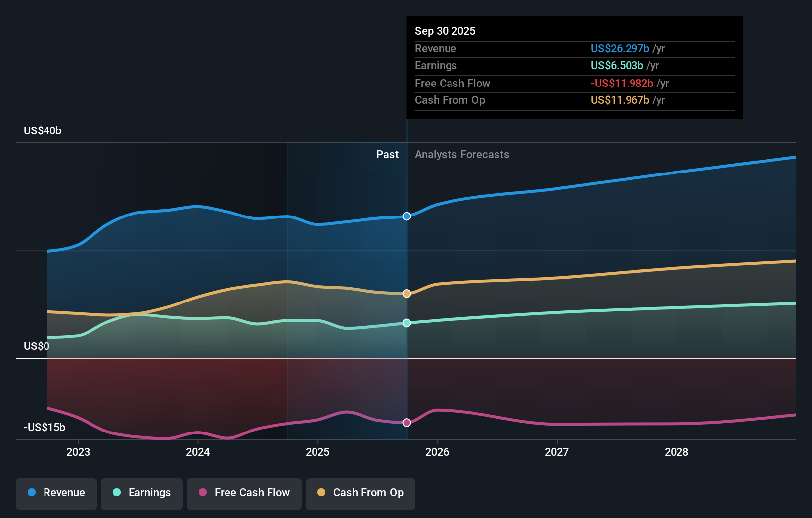Click the 2023 x-axis label
Viewport: 812px width, 518px height.
(78, 452)
